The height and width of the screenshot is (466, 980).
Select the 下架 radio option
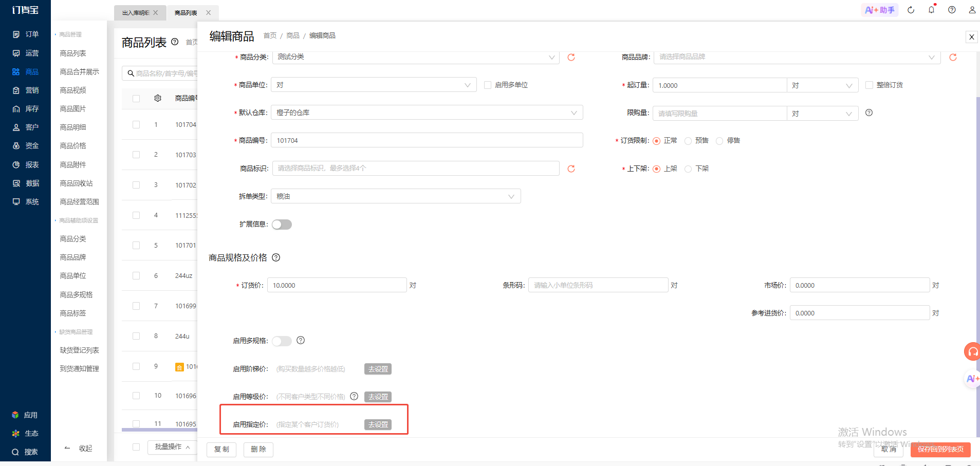(x=688, y=169)
